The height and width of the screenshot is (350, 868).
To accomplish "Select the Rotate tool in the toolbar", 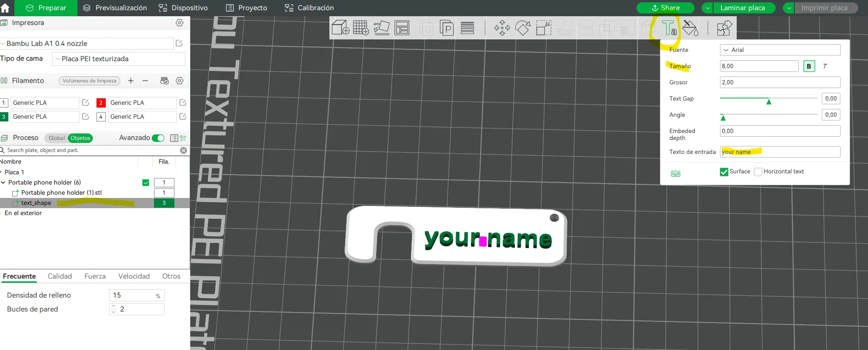I will tap(523, 28).
